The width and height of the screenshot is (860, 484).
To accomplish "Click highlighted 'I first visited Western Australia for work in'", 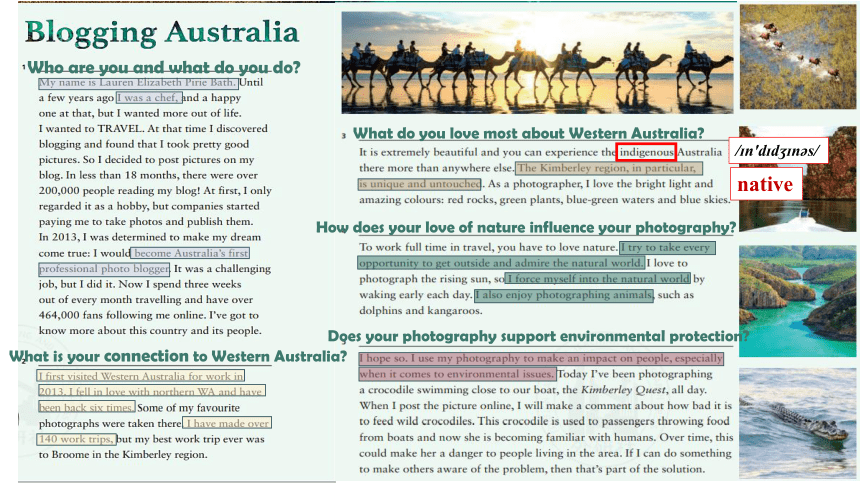I will click(x=141, y=376).
